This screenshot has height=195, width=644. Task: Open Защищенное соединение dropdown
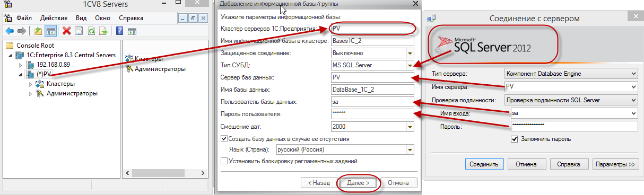[x=410, y=53]
